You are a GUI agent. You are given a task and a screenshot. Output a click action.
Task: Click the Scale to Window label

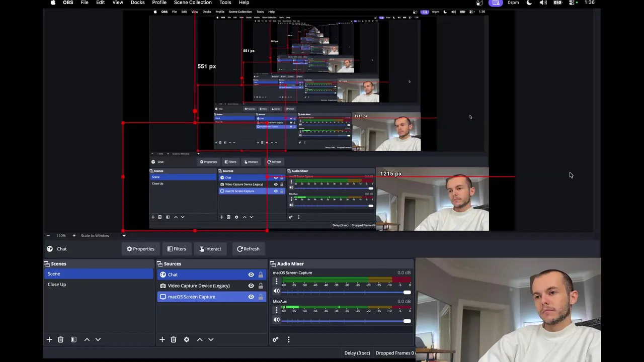point(95,236)
